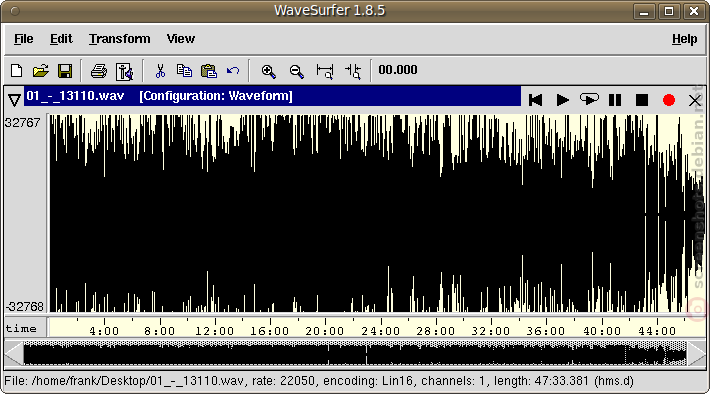Click the right arrow of overview scrollbar
The height and width of the screenshot is (394, 710).
pos(696,354)
